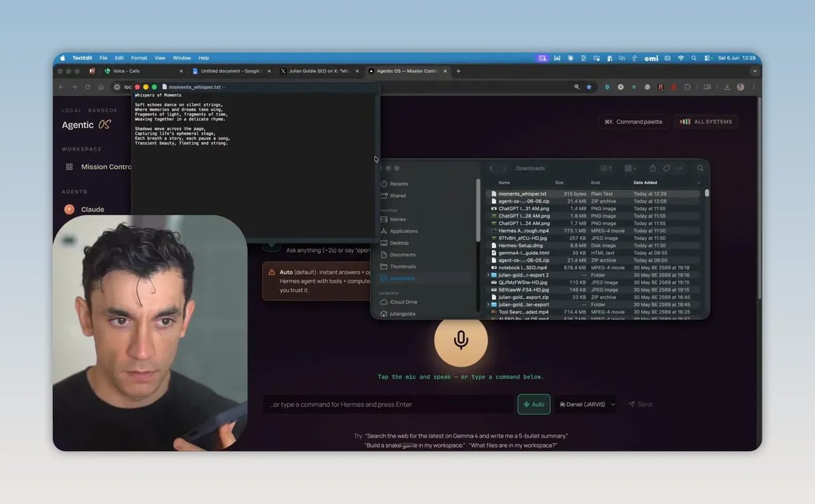Sort Finder by Size column
The height and width of the screenshot is (504, 815).
point(559,183)
